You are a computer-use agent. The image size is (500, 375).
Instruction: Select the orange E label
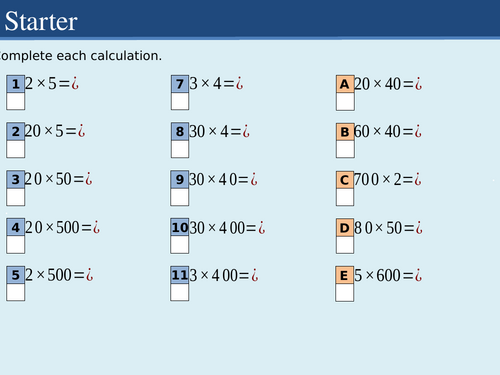point(344,275)
